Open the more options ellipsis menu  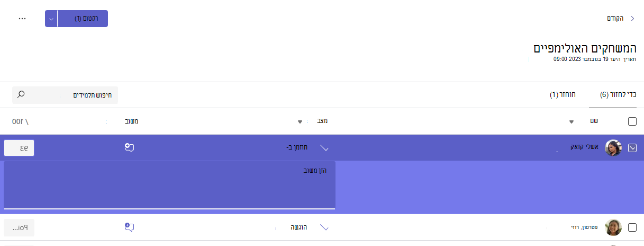point(22,18)
